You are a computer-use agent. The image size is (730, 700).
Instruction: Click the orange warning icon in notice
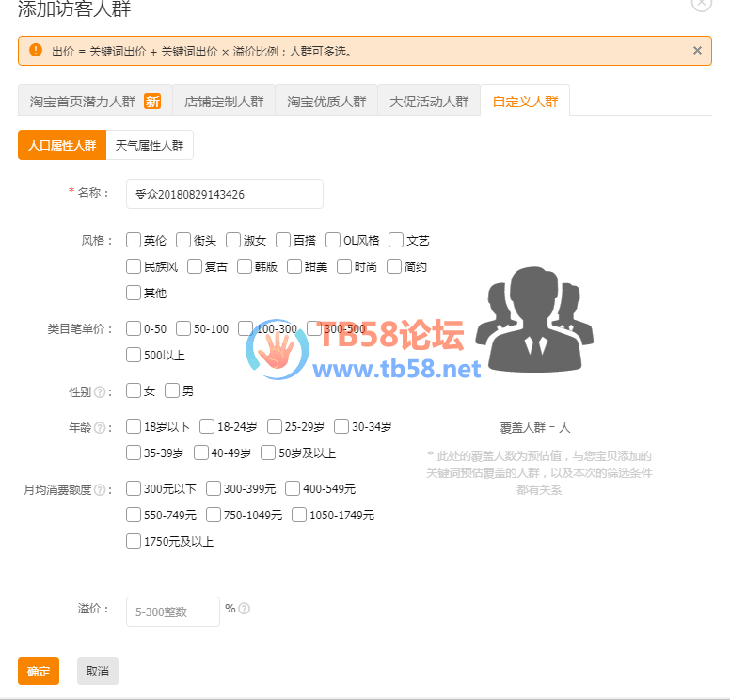[36, 50]
